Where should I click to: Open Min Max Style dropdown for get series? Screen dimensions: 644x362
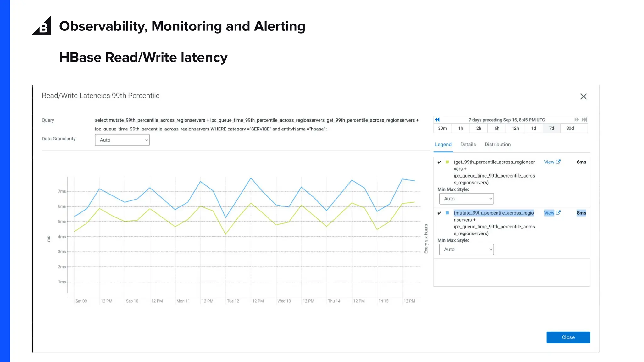pyautogui.click(x=466, y=199)
